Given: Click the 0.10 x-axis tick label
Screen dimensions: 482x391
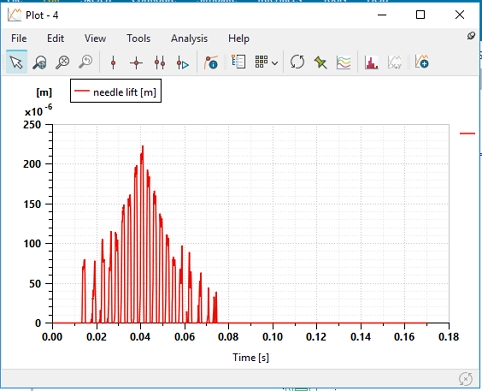Looking at the screenshot, I should pyautogui.click(x=272, y=337).
